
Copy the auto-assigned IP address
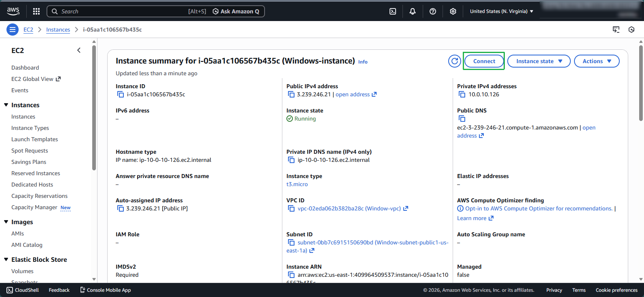pos(121,208)
